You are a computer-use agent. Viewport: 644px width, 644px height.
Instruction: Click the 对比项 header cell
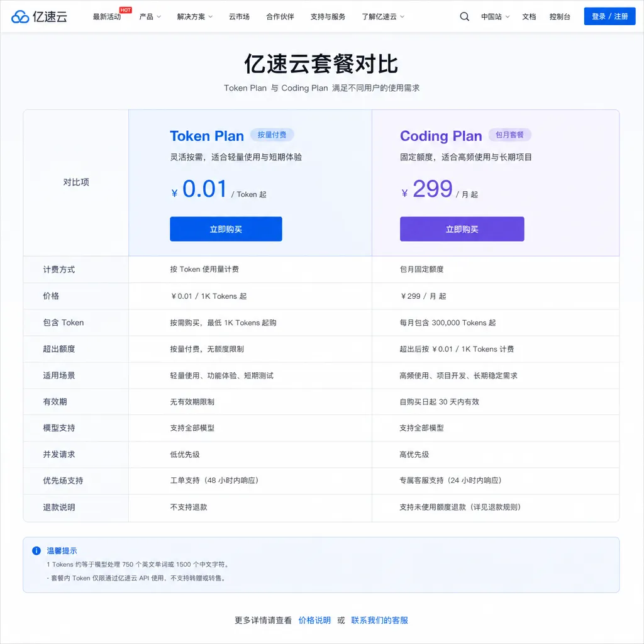pyautogui.click(x=76, y=182)
